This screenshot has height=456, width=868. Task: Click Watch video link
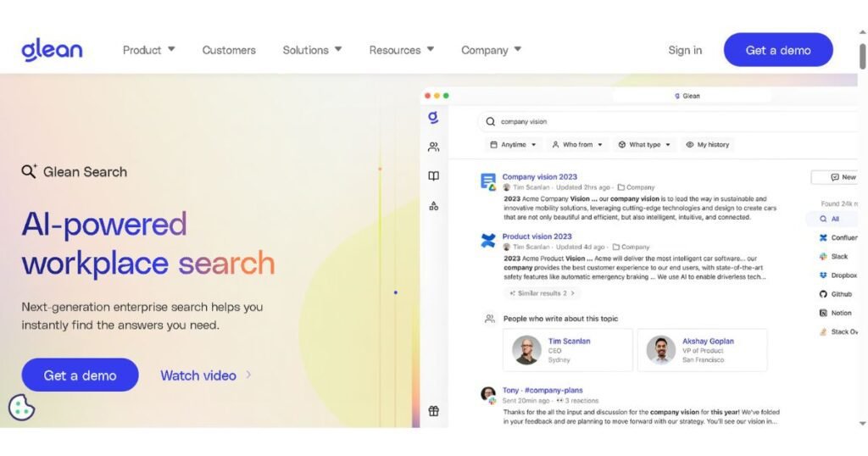pos(198,375)
